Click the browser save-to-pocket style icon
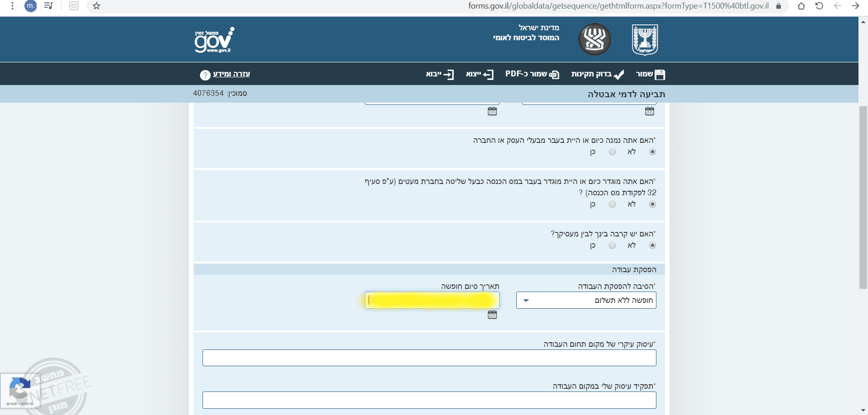The image size is (868, 415). pos(74,6)
